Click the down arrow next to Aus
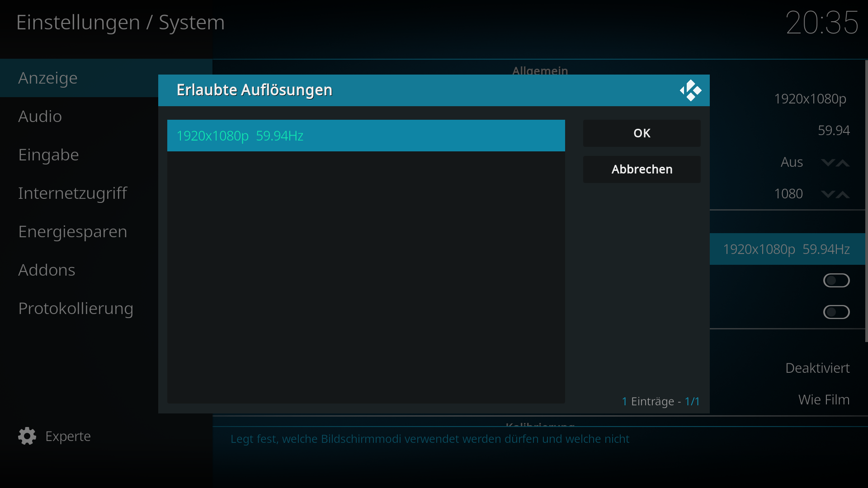Image resolution: width=868 pixels, height=488 pixels. coord(828,163)
